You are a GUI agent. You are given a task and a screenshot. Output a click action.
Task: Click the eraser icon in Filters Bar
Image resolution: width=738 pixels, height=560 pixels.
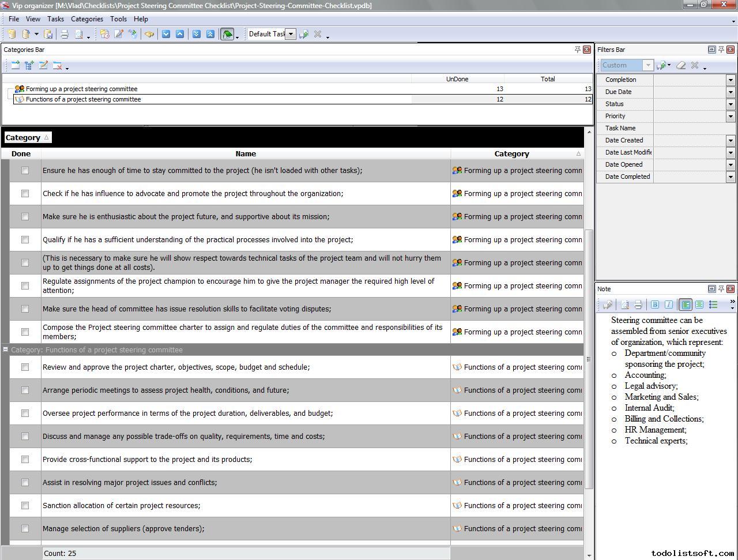coord(681,65)
